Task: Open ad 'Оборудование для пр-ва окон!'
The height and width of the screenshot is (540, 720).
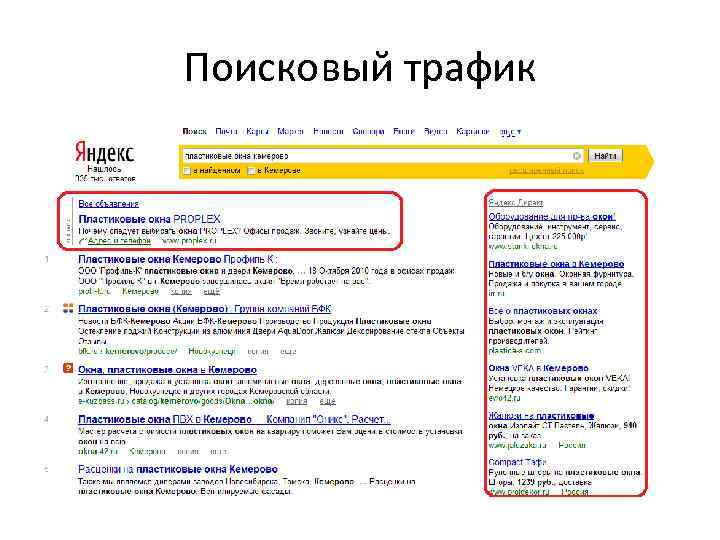Action: pyautogui.click(x=552, y=216)
